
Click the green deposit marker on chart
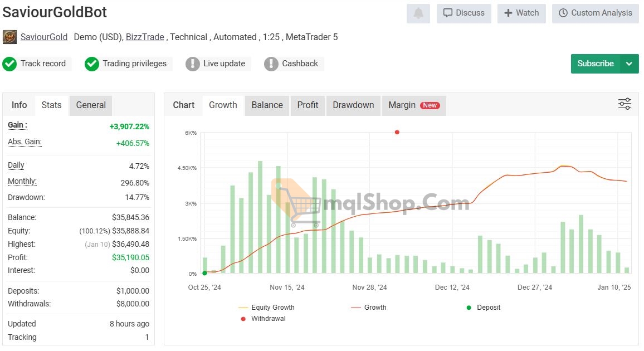point(205,273)
